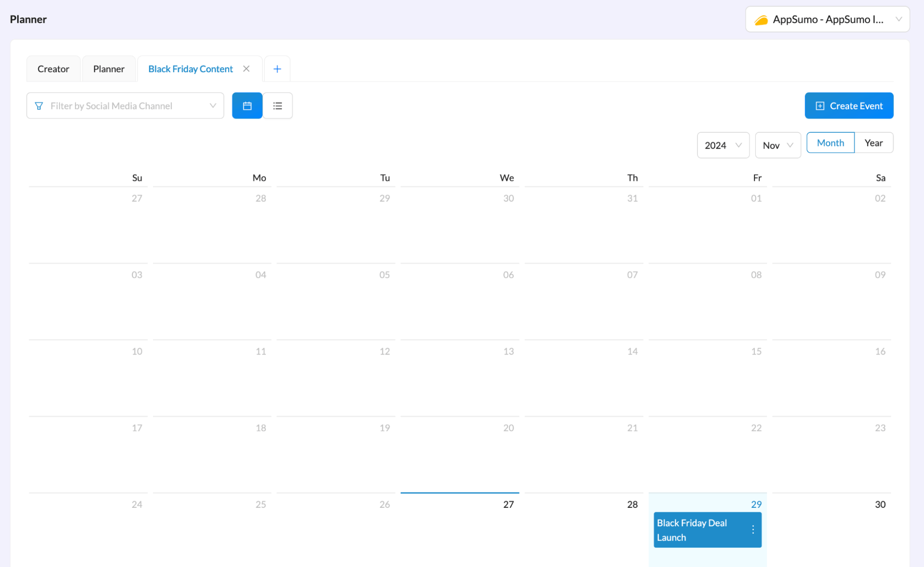Open the Nov month dropdown

pos(777,145)
